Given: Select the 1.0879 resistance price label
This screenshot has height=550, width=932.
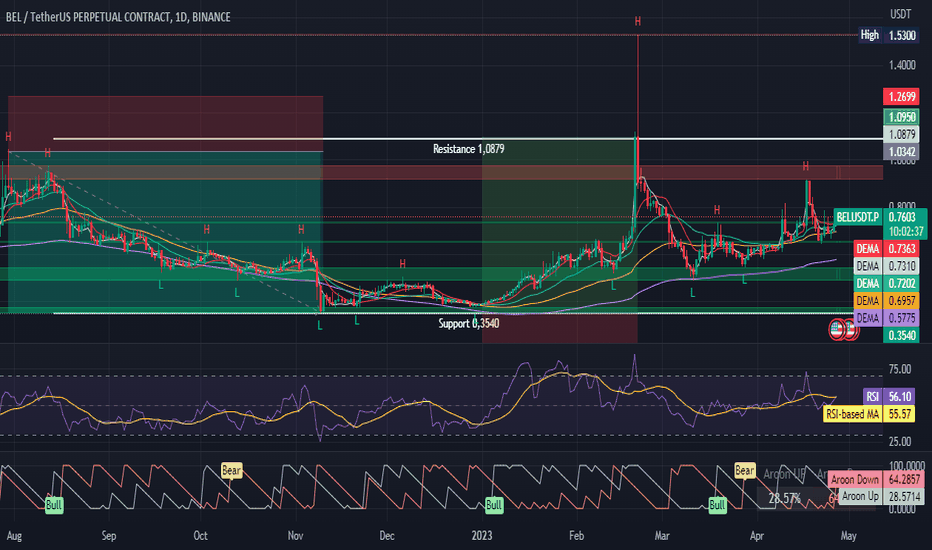Looking at the screenshot, I should coord(901,135).
